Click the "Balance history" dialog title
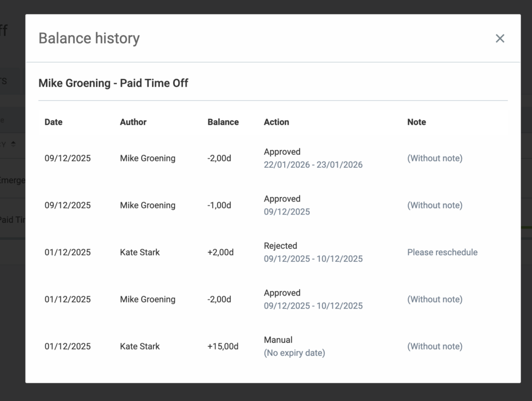Image resolution: width=532 pixels, height=401 pixels. coord(89,38)
